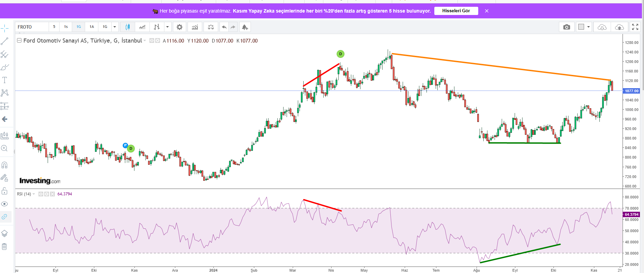
Task: Switch to the 1s interval
Action: (x=66, y=27)
